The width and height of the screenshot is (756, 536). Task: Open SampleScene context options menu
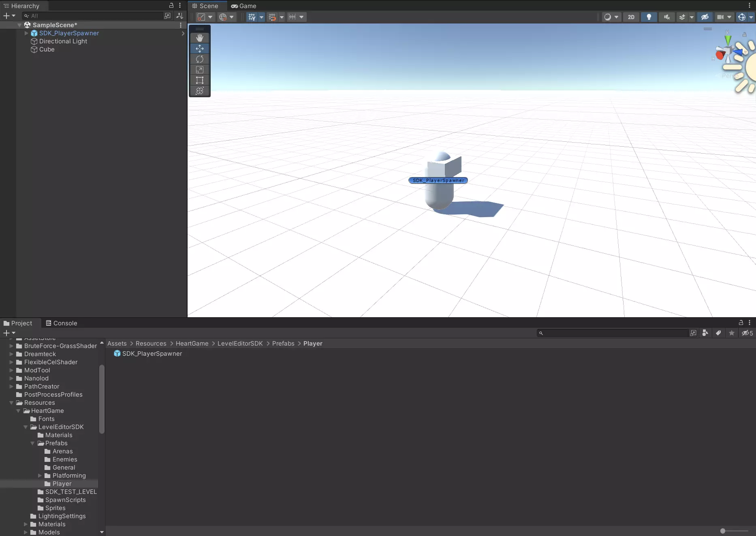point(181,25)
